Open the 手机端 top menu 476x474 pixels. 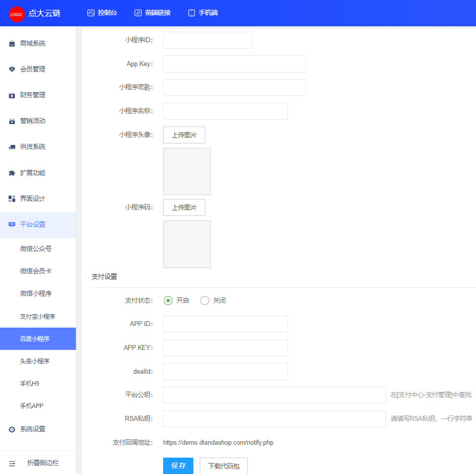pyautogui.click(x=203, y=13)
